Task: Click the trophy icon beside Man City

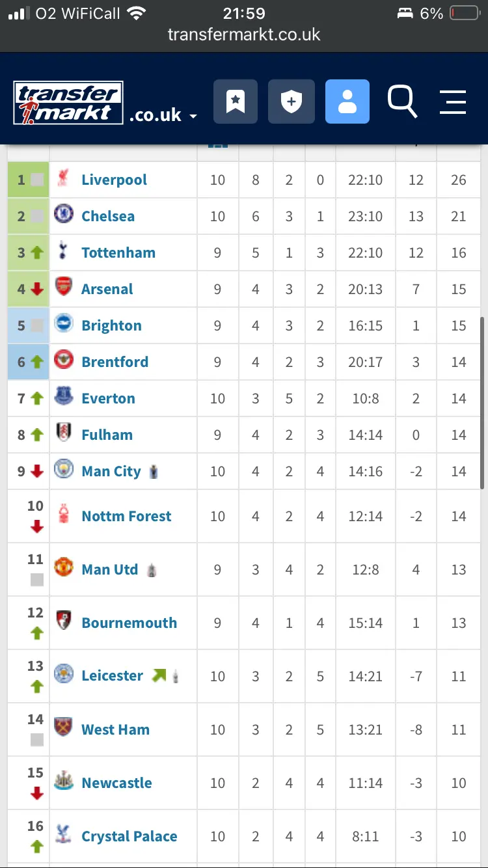Action: pos(154,471)
